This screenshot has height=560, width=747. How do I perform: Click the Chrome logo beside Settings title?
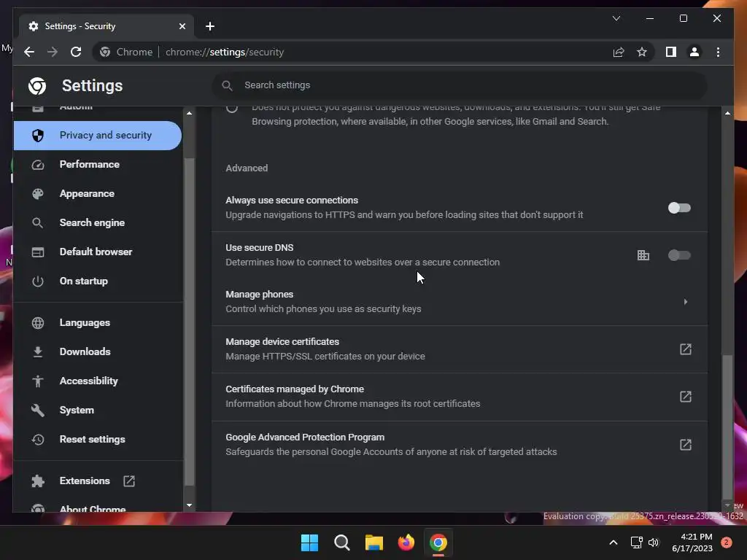[x=37, y=86]
